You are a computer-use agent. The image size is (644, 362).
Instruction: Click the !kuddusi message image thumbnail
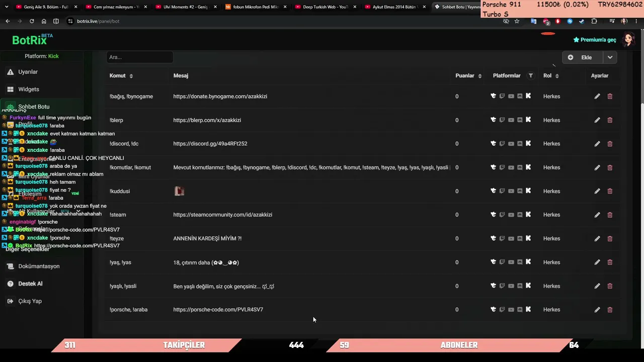(179, 191)
